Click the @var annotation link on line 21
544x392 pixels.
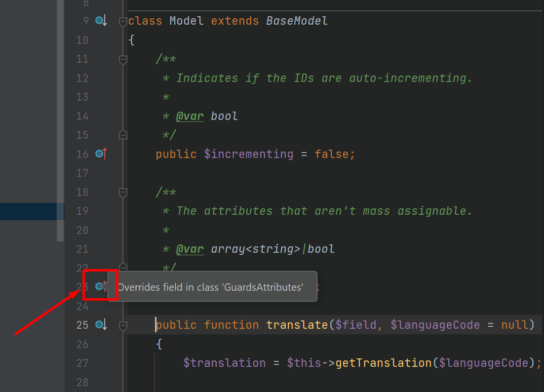(190, 249)
